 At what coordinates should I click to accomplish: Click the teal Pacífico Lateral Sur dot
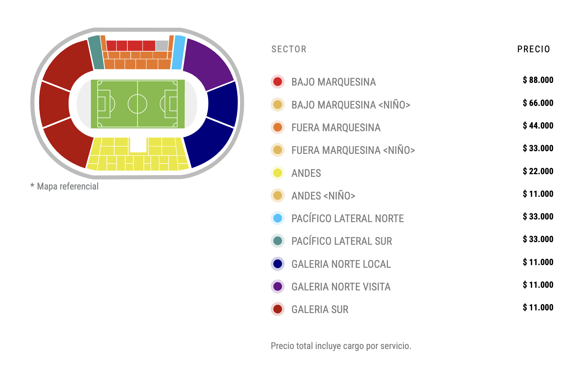[277, 241]
